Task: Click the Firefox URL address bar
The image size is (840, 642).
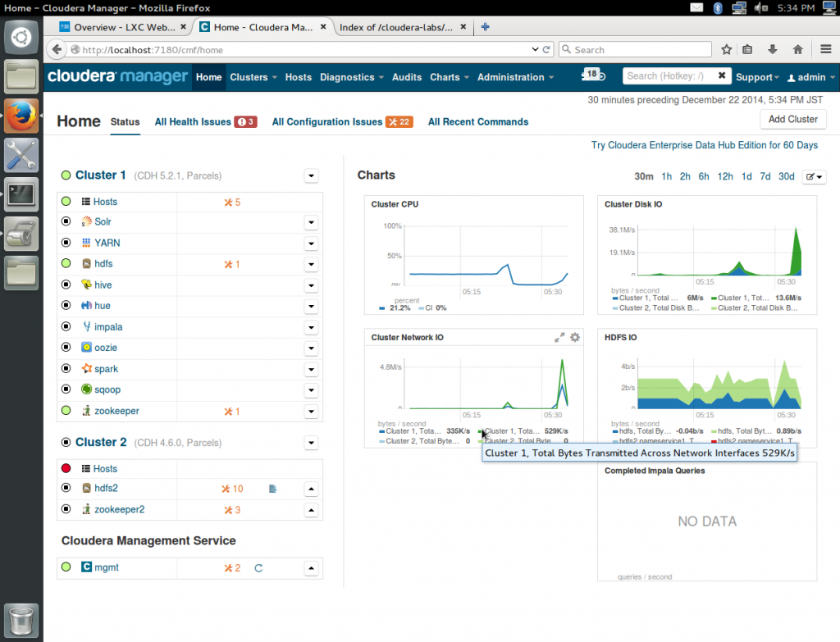Action: pyautogui.click(x=305, y=49)
